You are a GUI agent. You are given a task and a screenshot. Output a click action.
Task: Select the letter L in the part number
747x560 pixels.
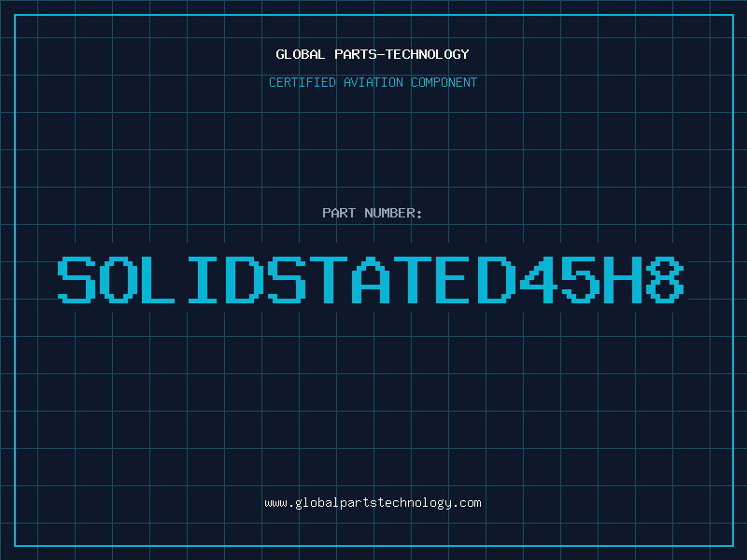coord(162,280)
